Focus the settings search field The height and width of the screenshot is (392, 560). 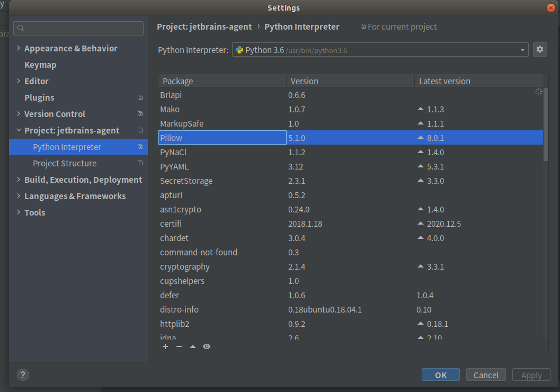(78, 28)
